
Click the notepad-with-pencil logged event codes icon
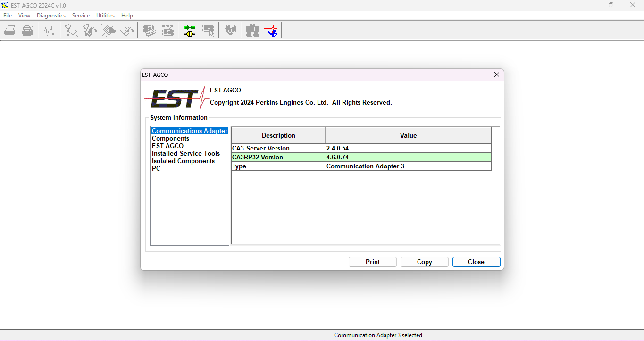coord(127,31)
